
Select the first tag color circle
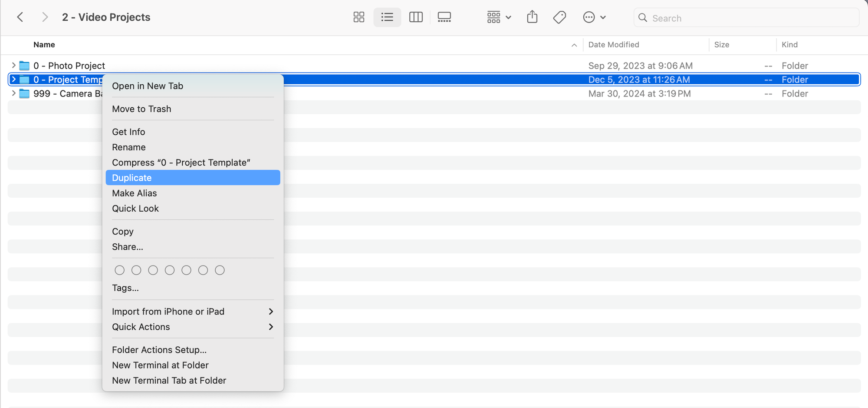click(x=119, y=270)
